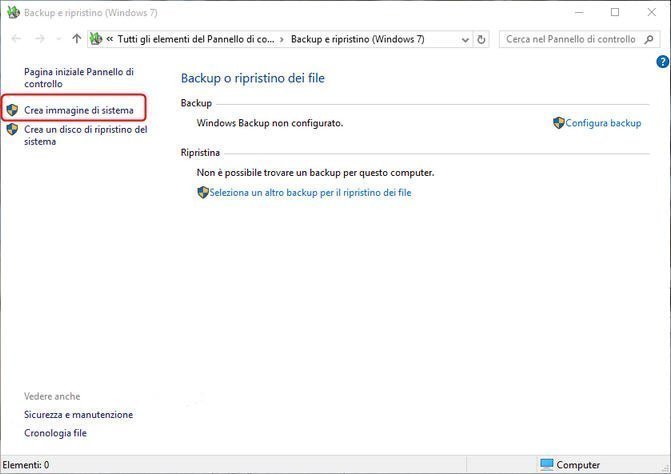Expand the double chevron at breadcrumb start

tap(110, 39)
